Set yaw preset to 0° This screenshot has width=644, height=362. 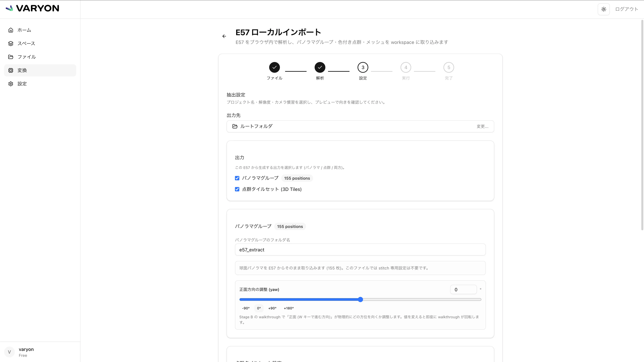(259, 308)
